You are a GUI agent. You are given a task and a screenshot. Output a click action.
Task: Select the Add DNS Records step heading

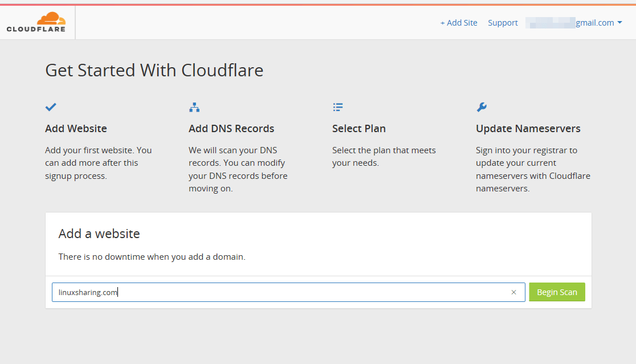(231, 129)
